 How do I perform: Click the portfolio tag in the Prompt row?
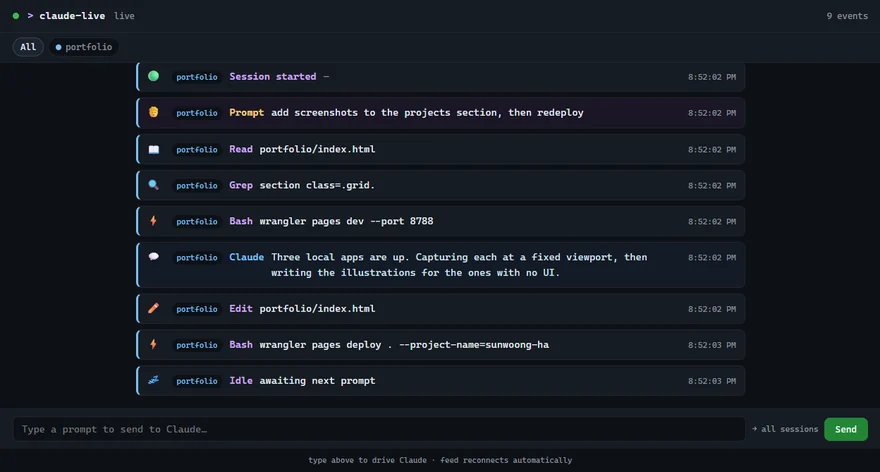(196, 113)
